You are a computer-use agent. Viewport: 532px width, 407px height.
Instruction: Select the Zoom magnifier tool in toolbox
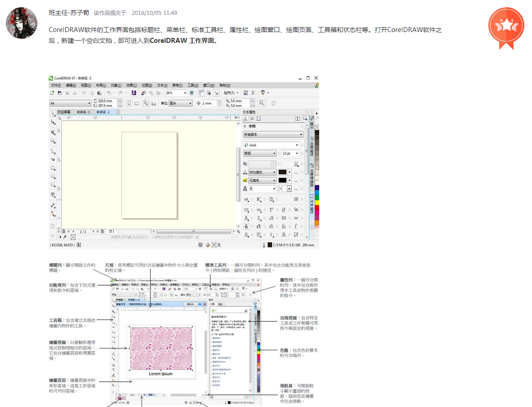point(53,141)
